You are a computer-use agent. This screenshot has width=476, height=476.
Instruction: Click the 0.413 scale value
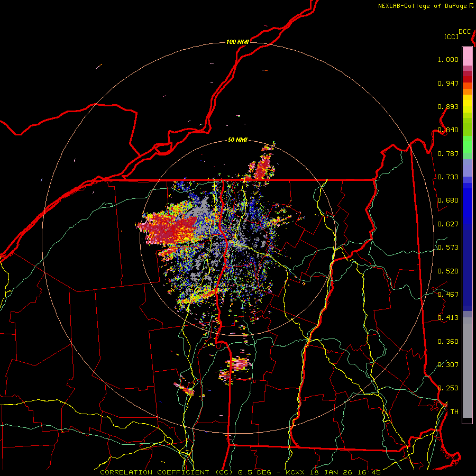448,318
